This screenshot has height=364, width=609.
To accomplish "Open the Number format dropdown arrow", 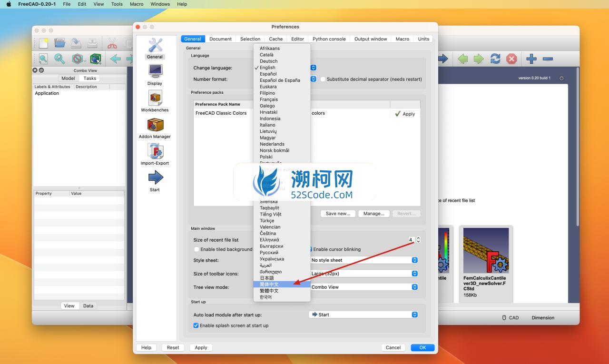I will click(x=313, y=79).
